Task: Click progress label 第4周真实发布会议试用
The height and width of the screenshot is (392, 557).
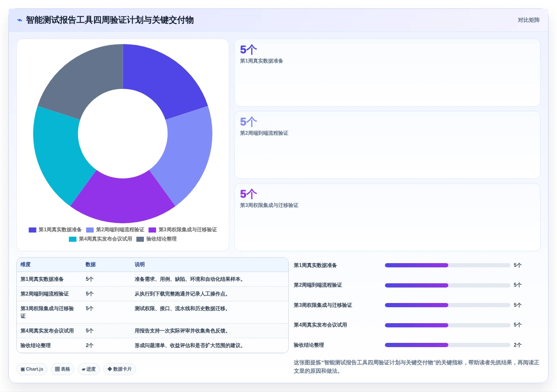Action: [x=320, y=325]
